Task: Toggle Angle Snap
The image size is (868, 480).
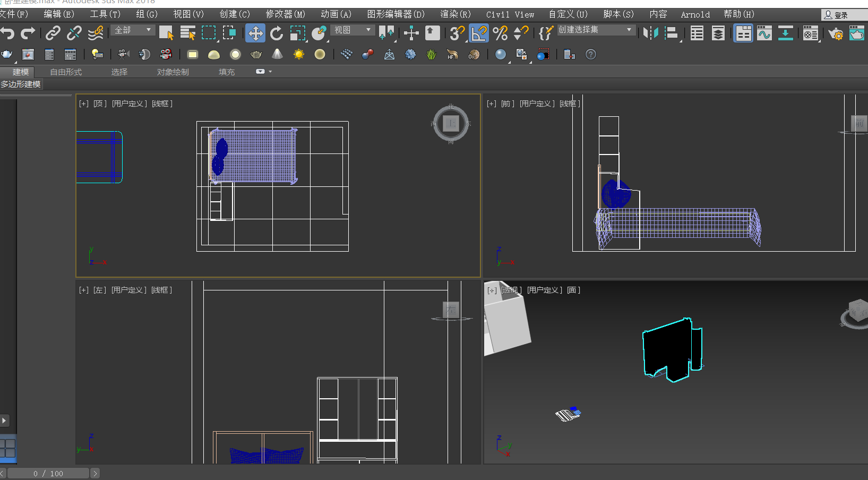Action: [479, 33]
